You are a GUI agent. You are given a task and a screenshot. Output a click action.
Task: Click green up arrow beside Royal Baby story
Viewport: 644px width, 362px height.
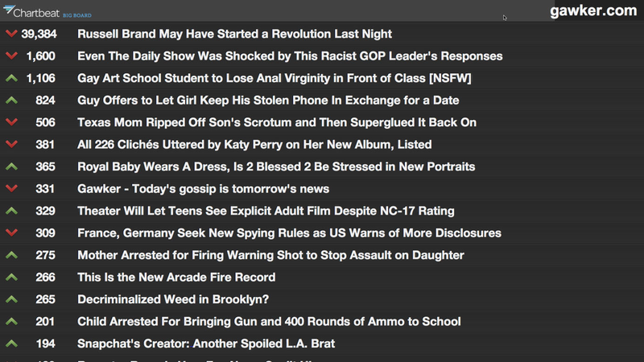pyautogui.click(x=11, y=167)
